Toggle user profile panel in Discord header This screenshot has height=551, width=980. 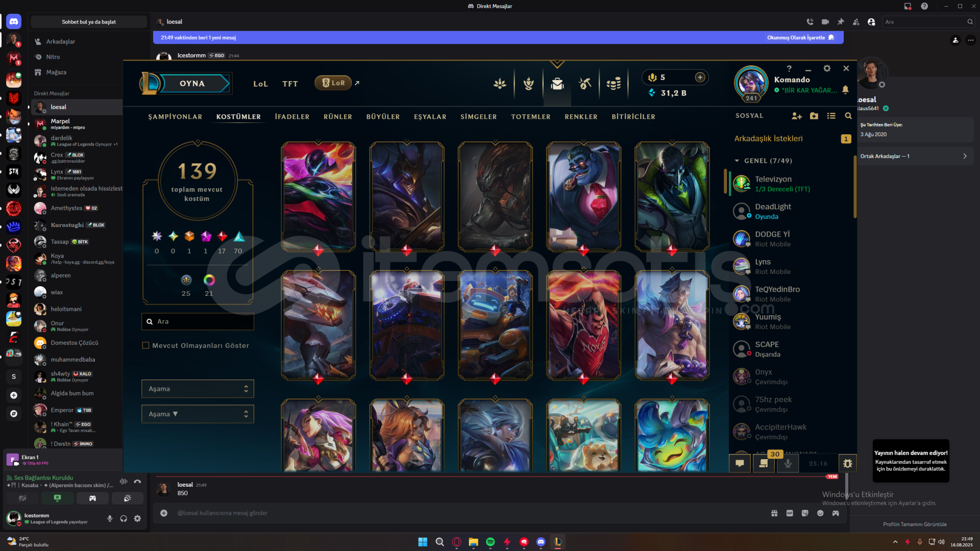click(871, 22)
